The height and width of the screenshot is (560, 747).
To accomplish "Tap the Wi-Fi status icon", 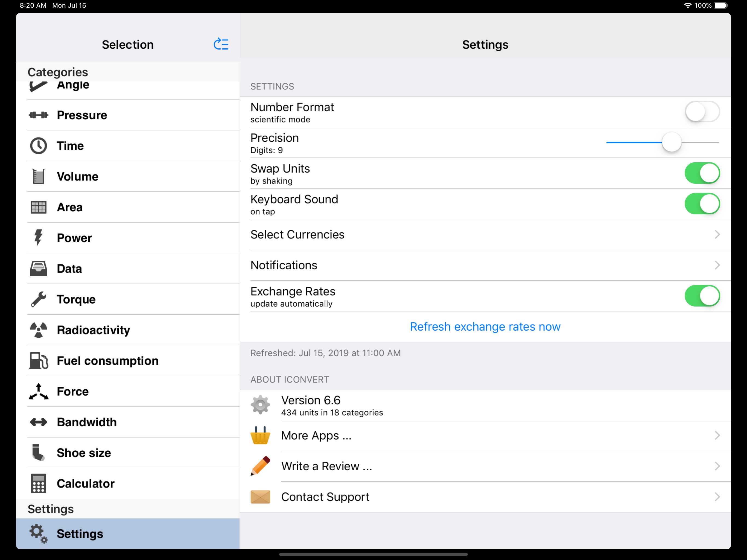I will [688, 5].
